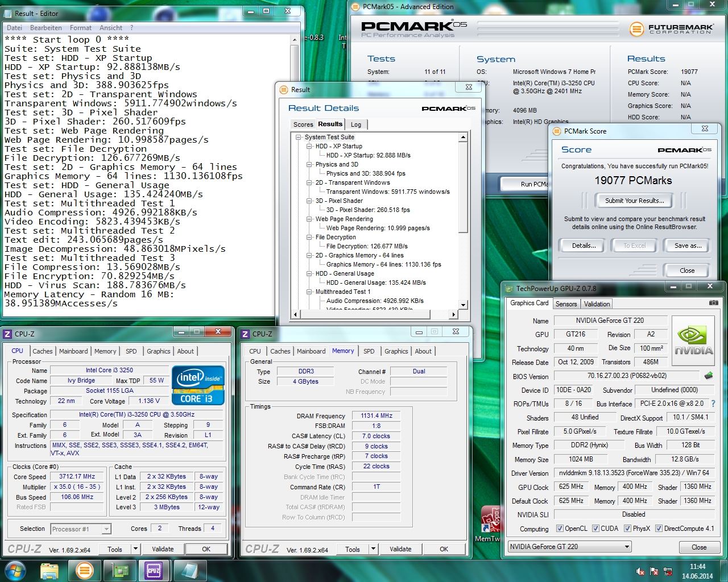
Task: Click the Bus Interface question mark icon
Action: click(x=713, y=404)
